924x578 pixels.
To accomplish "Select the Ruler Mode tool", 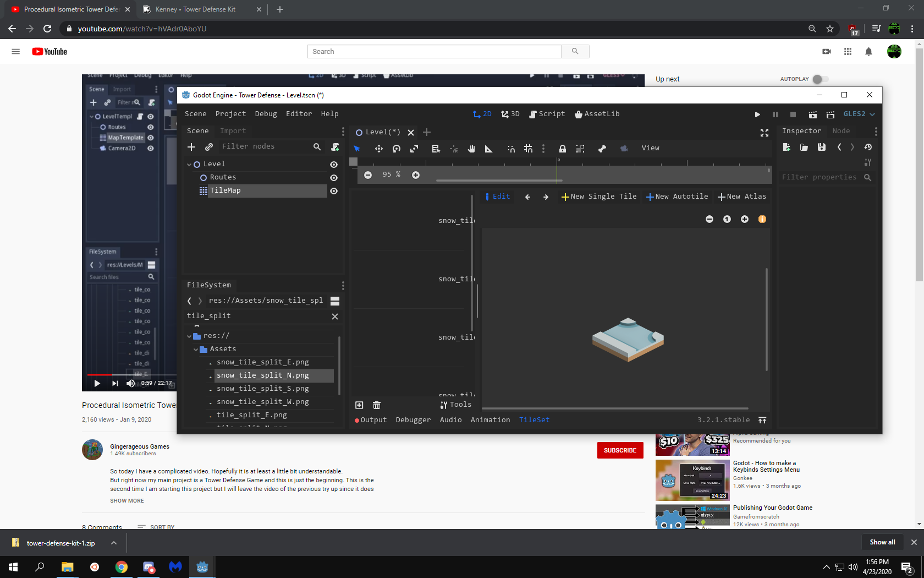I will click(488, 148).
